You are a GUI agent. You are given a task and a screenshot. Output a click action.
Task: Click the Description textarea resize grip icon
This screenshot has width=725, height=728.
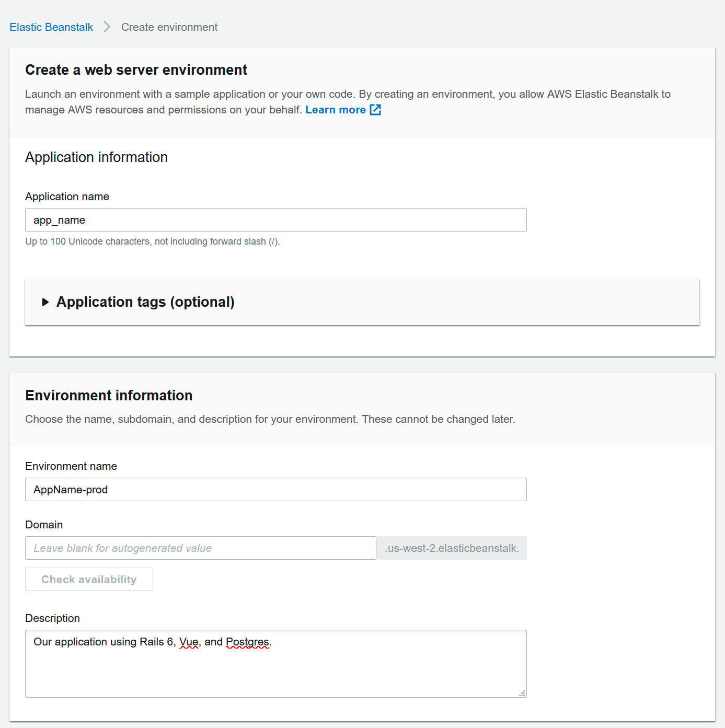click(522, 693)
